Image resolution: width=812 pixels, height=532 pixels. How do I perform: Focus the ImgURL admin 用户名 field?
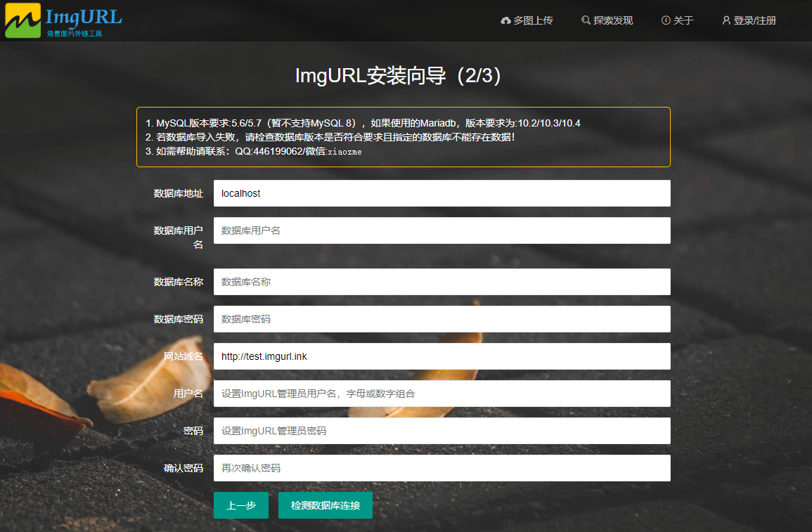442,394
